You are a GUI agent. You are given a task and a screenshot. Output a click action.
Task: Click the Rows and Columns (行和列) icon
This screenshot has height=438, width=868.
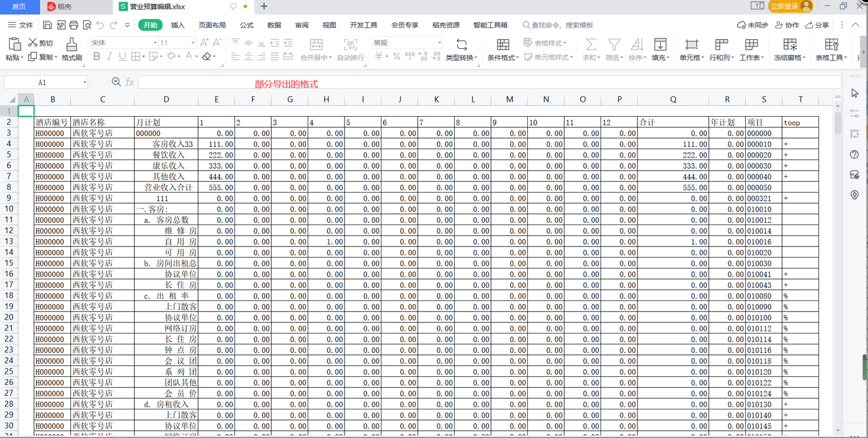[721, 44]
